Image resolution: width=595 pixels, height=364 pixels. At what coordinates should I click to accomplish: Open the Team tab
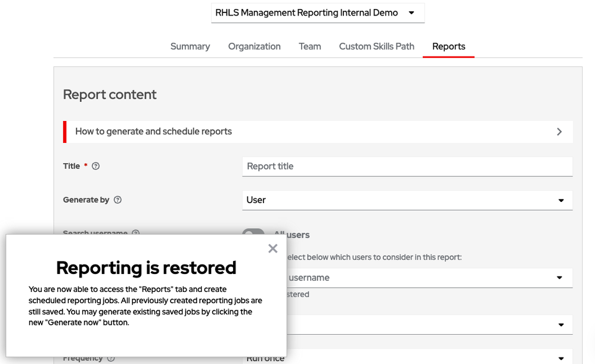point(309,46)
